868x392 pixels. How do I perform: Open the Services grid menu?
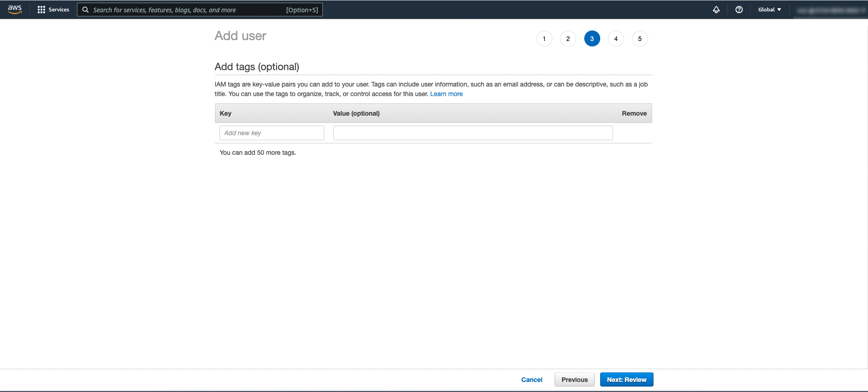point(53,10)
